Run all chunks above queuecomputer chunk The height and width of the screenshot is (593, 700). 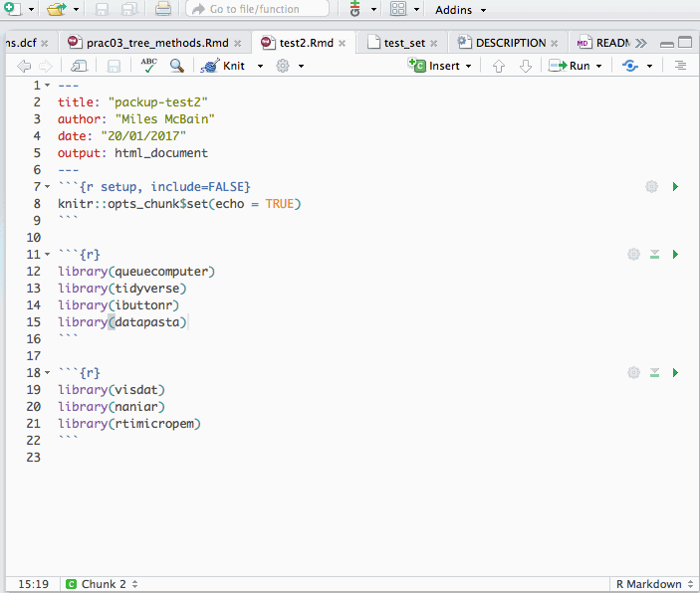(654, 255)
